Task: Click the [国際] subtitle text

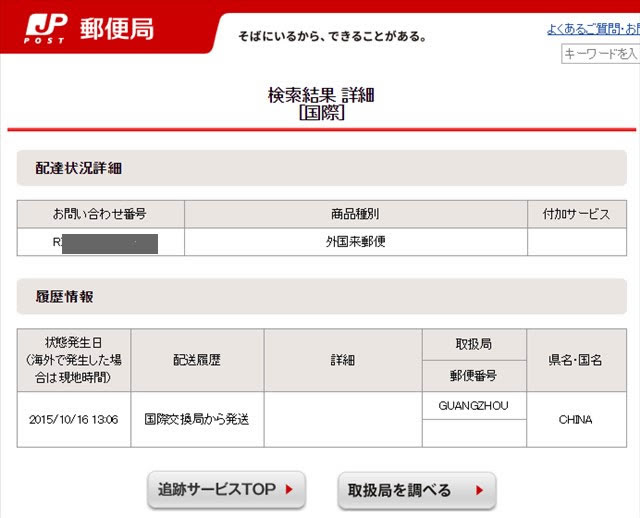Action: point(321,113)
